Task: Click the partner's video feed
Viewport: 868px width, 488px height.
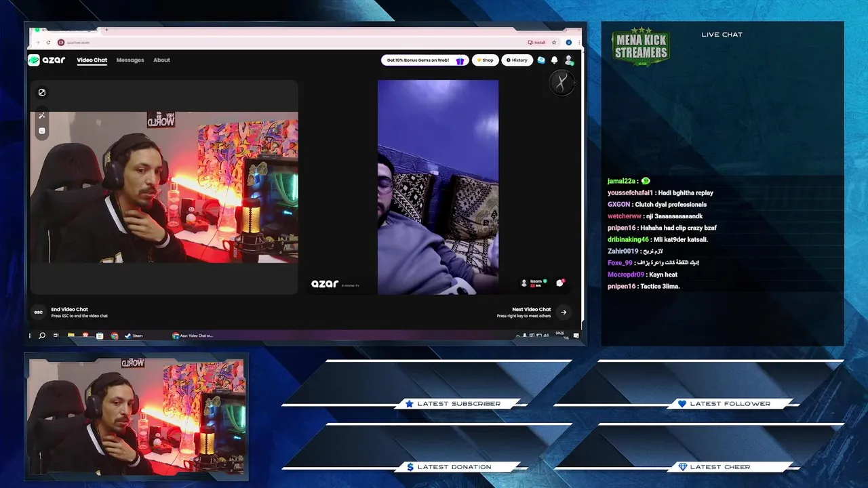Action: 438,187
